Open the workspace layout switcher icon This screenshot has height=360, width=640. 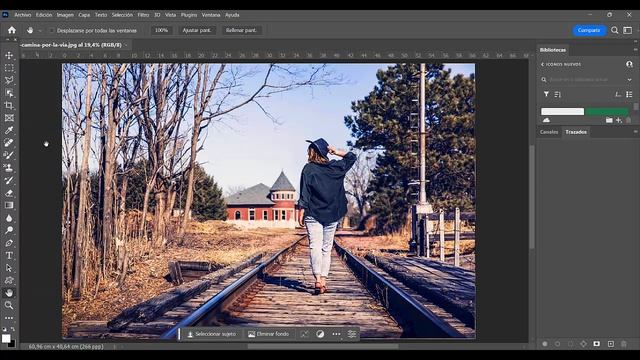628,30
